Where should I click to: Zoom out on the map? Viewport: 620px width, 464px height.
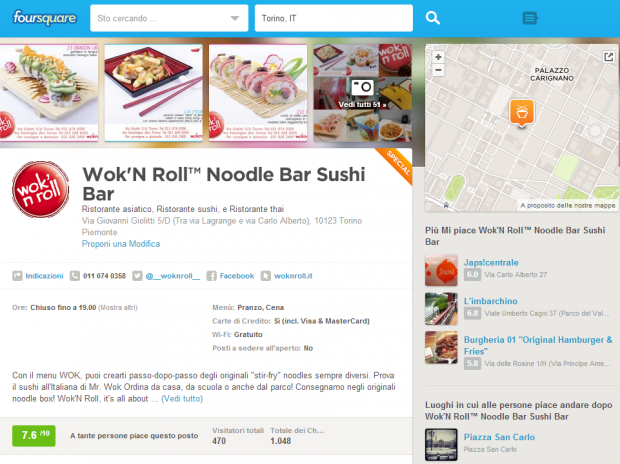(438, 70)
